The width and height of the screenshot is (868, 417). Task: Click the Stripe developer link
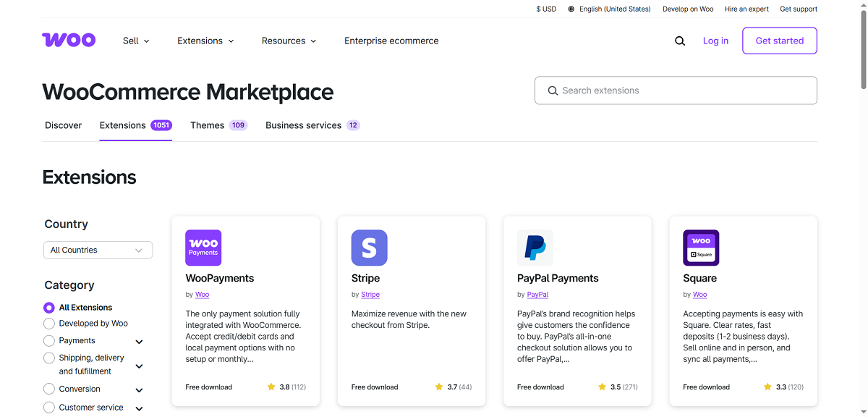[370, 295]
